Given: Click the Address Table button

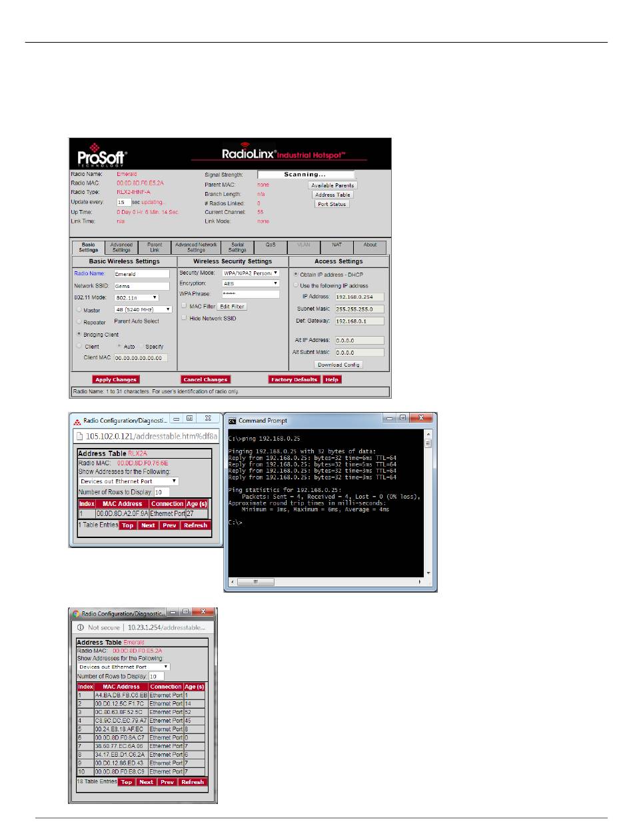Looking at the screenshot, I should coord(332,195).
